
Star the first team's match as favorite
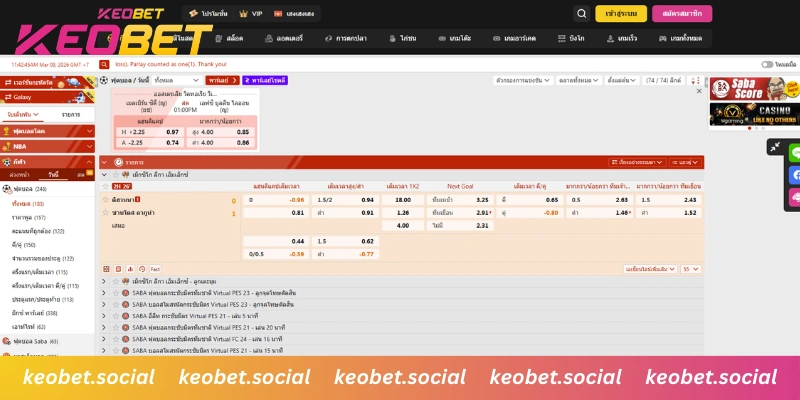click(x=105, y=200)
